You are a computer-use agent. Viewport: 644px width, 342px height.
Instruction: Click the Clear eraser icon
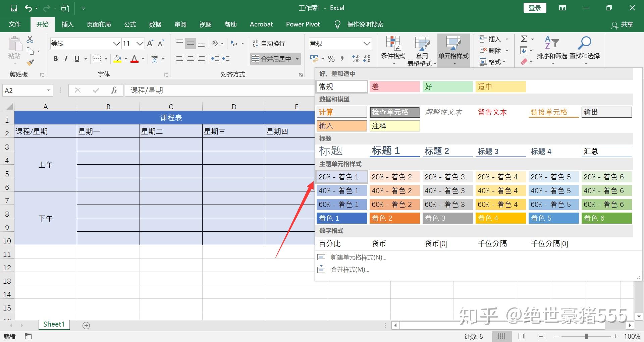click(x=524, y=62)
